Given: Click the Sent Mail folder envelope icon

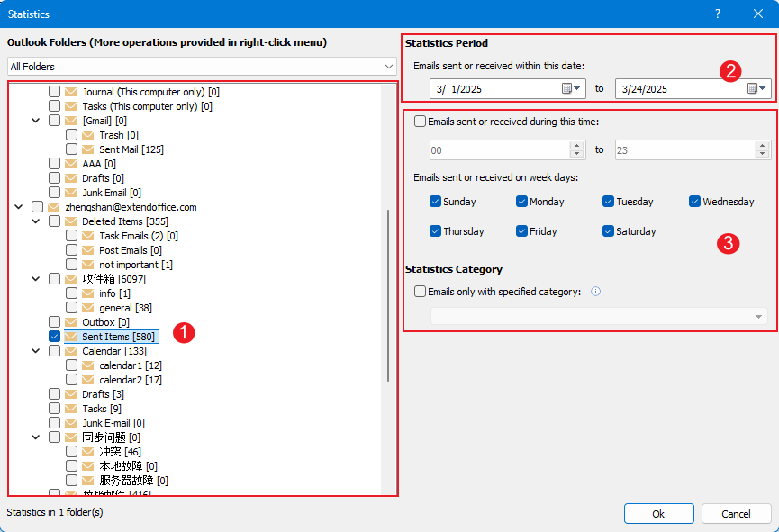Looking at the screenshot, I should tap(88, 149).
